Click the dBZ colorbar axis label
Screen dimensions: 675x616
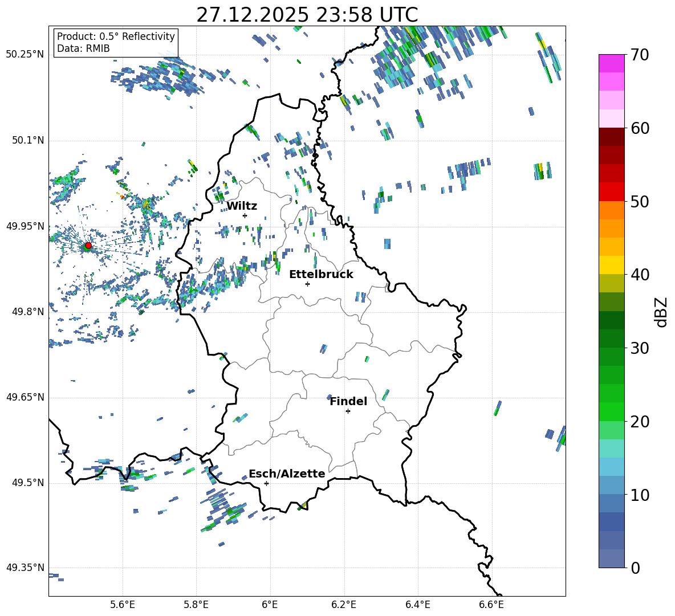click(x=661, y=312)
